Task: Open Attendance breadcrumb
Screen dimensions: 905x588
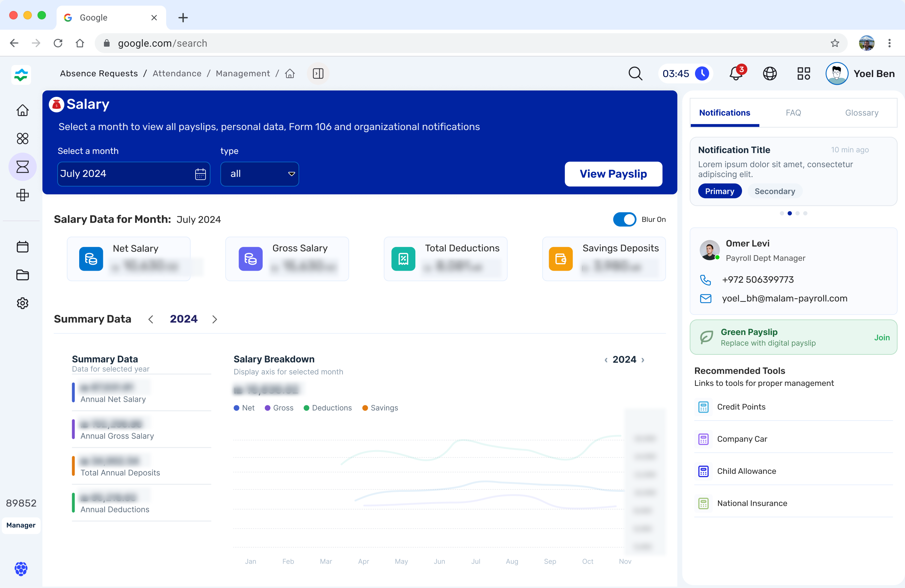Action: 177,73
